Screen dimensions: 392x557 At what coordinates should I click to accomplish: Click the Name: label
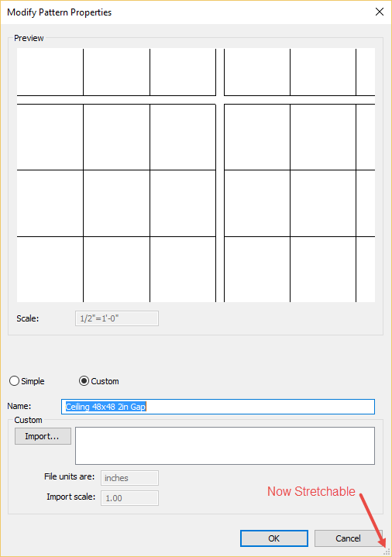pyautogui.click(x=19, y=406)
